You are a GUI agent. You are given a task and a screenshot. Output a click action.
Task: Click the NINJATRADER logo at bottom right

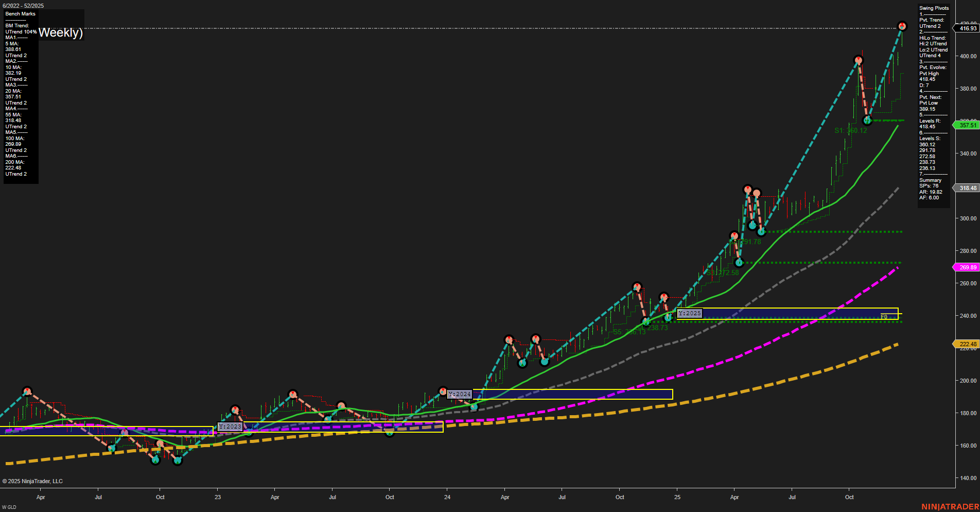click(x=951, y=506)
